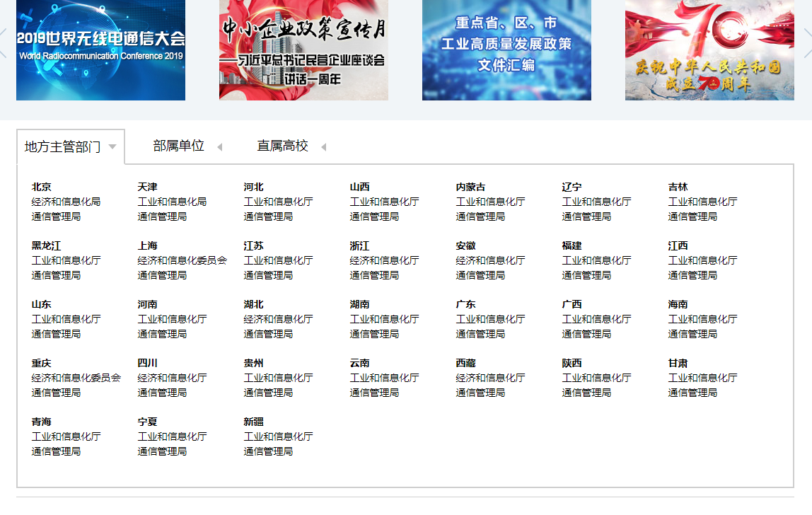Open 贵州 通信管理局 link
Image resolution: width=812 pixels, height=515 pixels.
point(268,393)
